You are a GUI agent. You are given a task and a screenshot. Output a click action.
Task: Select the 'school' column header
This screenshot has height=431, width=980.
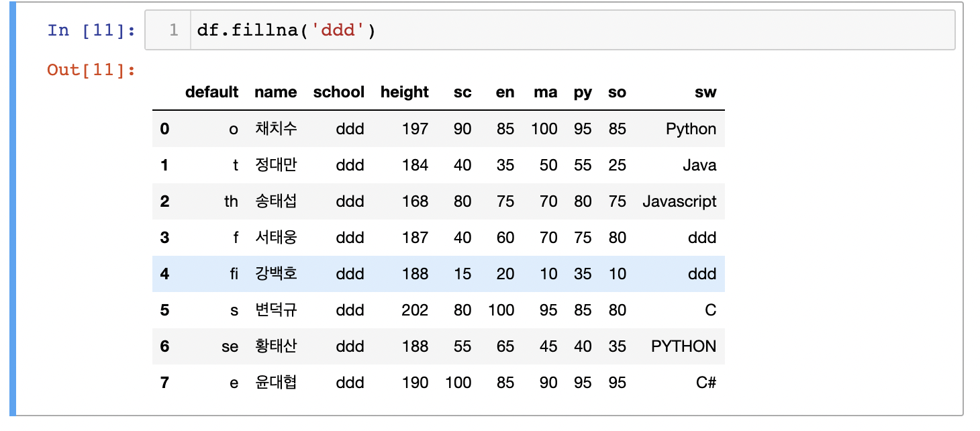pos(338,93)
